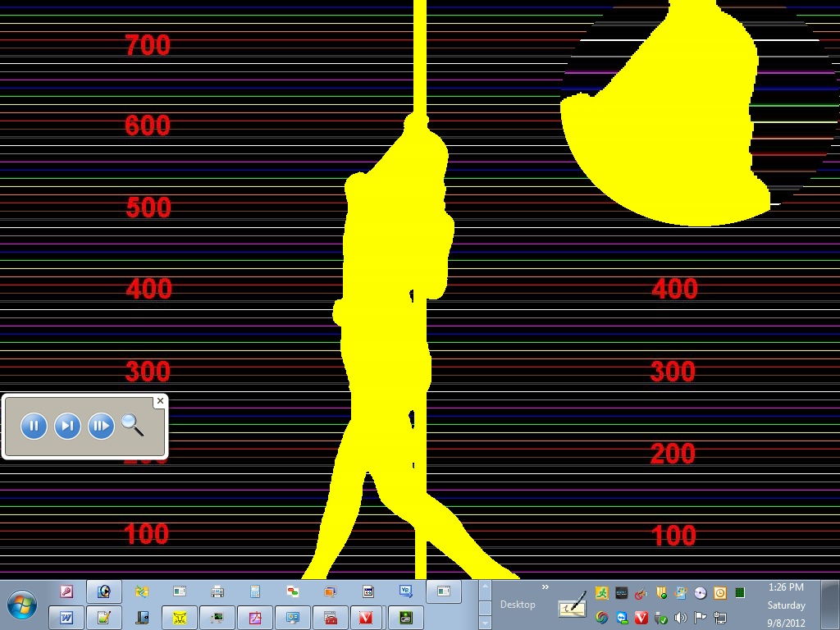
Task: Open the TeamViewer icon in system tray
Action: 623,618
